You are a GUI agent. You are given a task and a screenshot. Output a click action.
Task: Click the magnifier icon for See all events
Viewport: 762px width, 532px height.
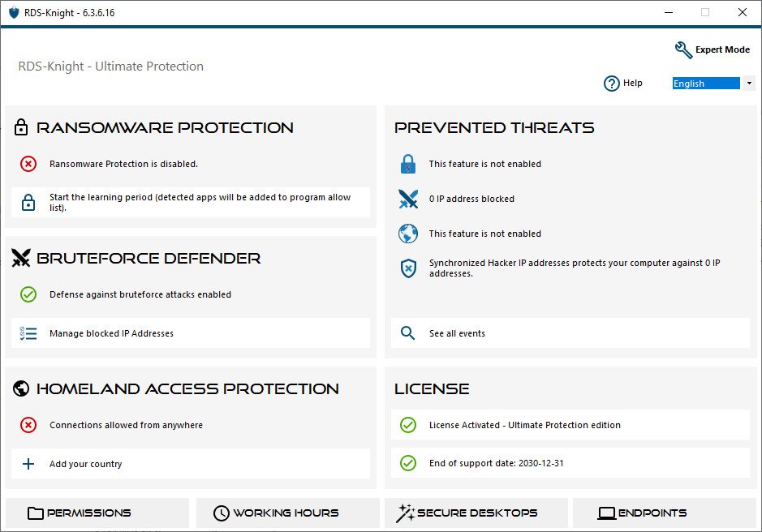pos(407,333)
